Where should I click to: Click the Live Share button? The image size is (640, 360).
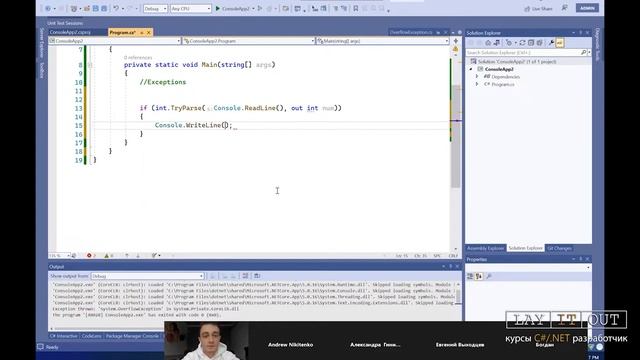pos(538,9)
